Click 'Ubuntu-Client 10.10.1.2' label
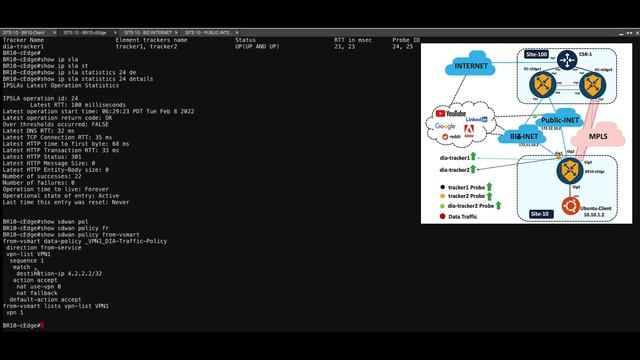640x360 pixels. [x=596, y=211]
